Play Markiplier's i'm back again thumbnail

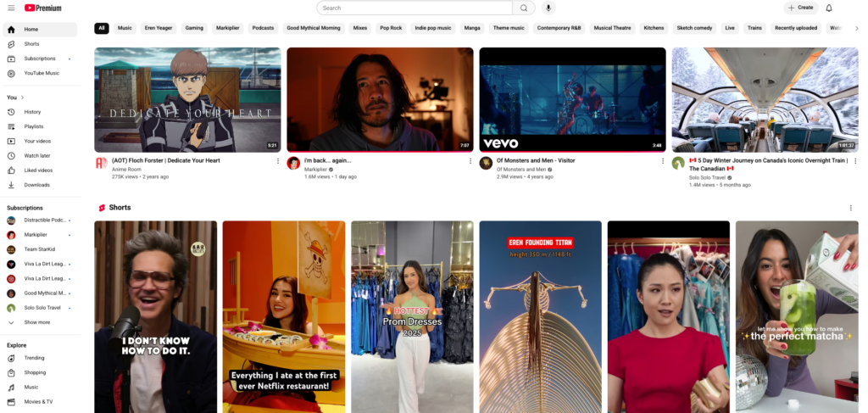tap(380, 100)
